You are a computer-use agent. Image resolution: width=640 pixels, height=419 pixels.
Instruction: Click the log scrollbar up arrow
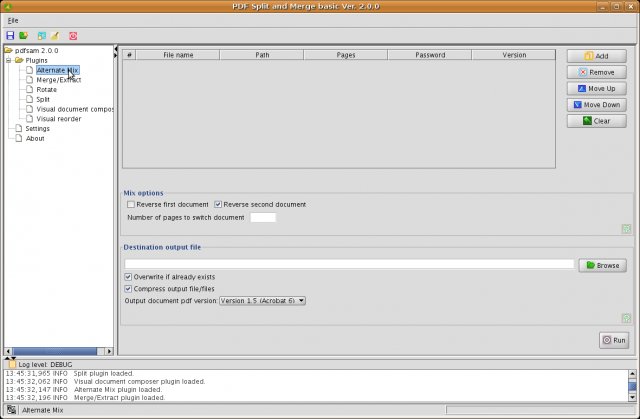pyautogui.click(x=632, y=373)
